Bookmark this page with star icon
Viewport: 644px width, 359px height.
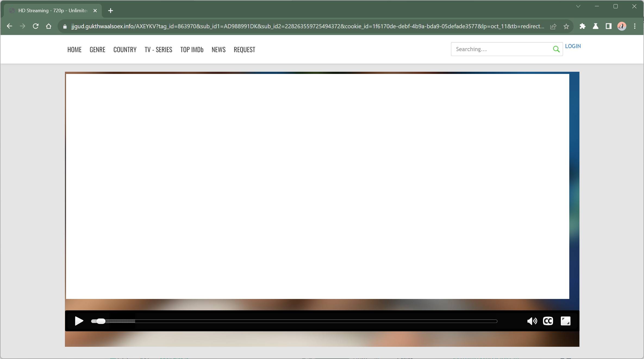[x=566, y=26]
